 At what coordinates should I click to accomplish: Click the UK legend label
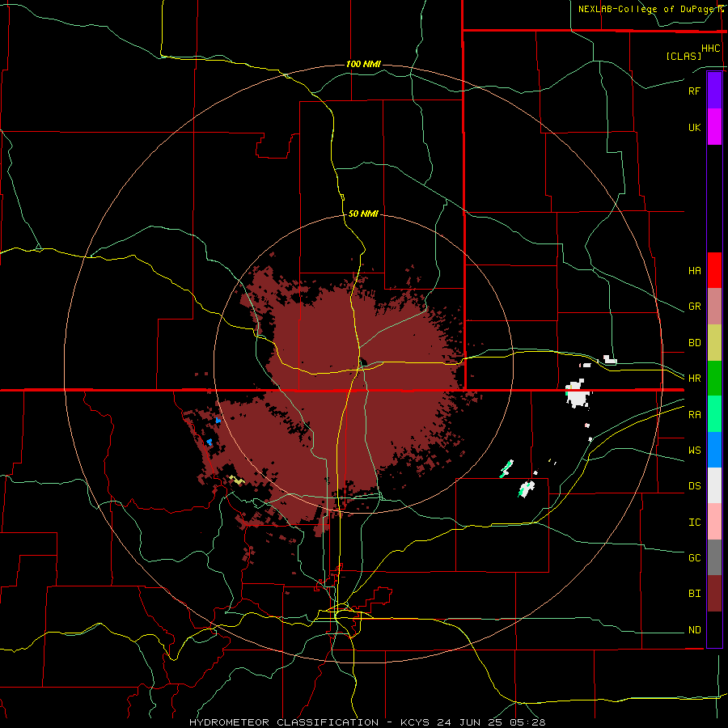click(x=694, y=127)
